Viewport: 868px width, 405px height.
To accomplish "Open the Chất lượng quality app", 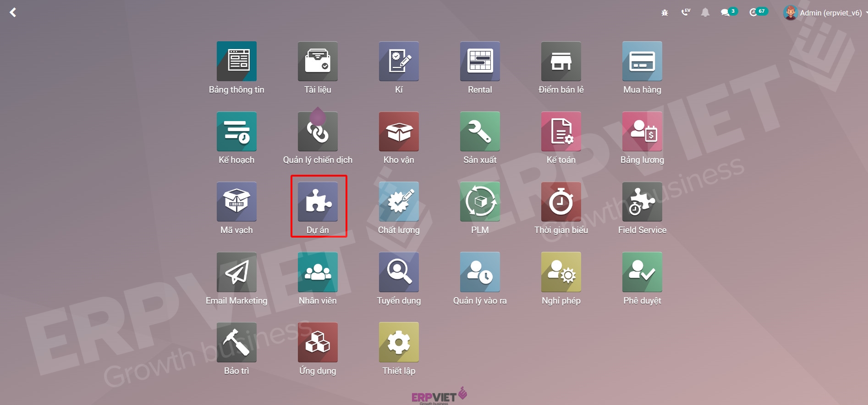I will pos(399,202).
